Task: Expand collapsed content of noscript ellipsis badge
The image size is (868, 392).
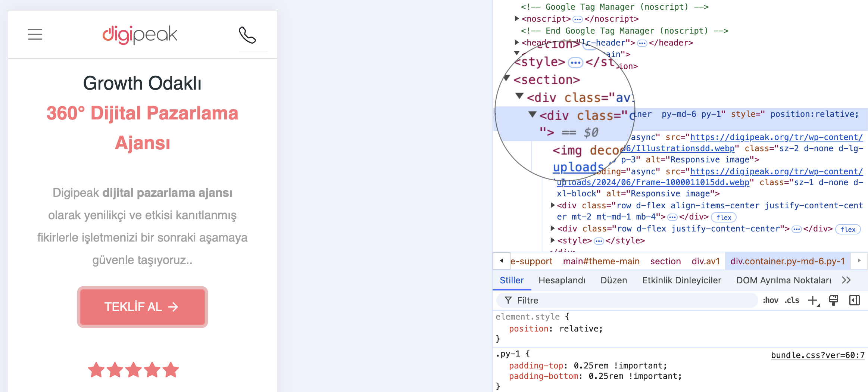Action: tap(578, 19)
